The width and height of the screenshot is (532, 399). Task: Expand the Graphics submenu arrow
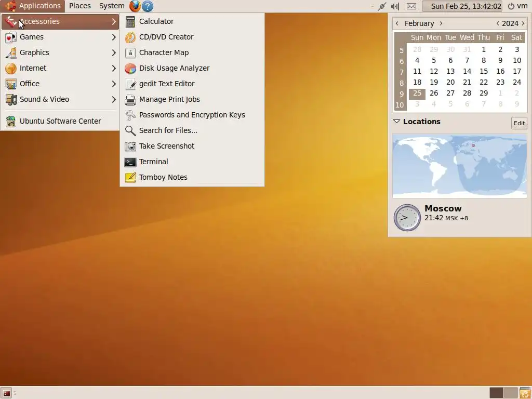[114, 52]
